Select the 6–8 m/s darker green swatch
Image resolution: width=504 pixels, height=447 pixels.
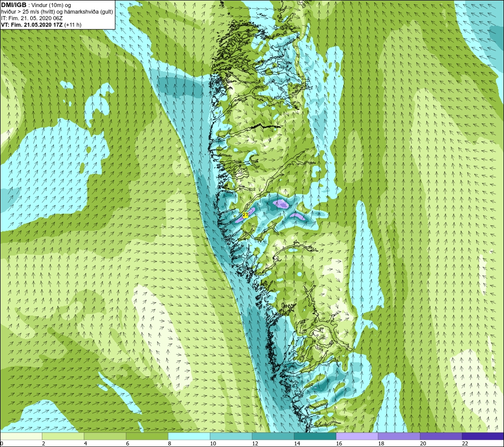coord(147,436)
